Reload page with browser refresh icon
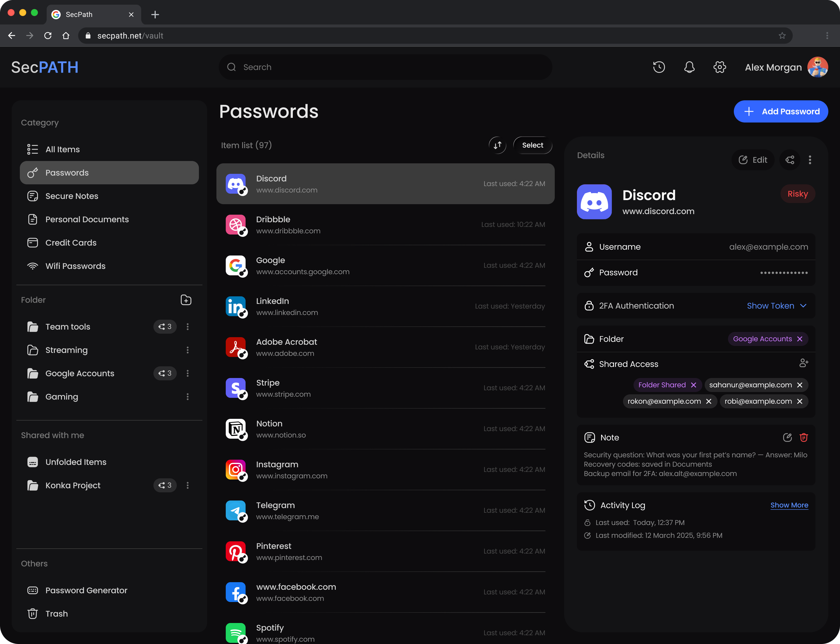The width and height of the screenshot is (840, 644). pos(48,36)
